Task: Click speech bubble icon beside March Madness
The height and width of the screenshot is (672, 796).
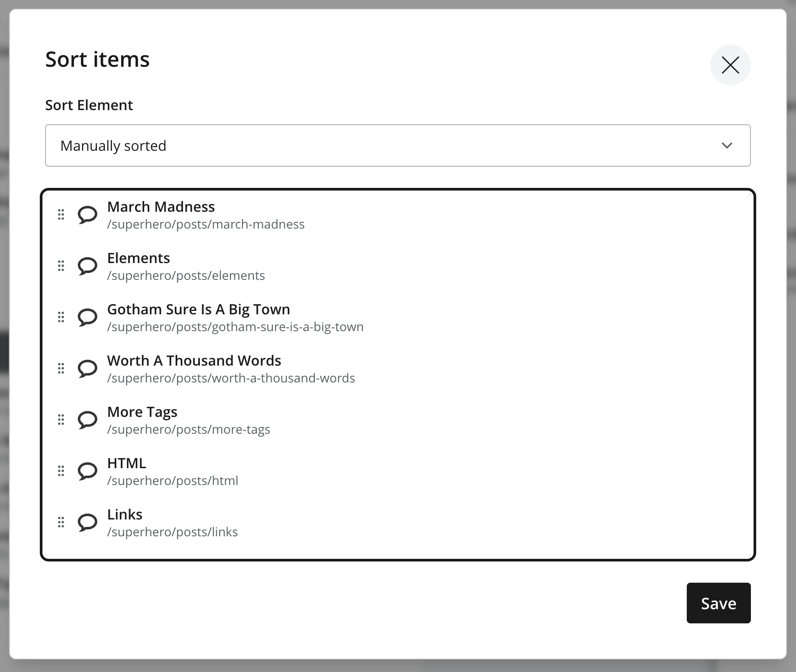Action: tap(88, 215)
